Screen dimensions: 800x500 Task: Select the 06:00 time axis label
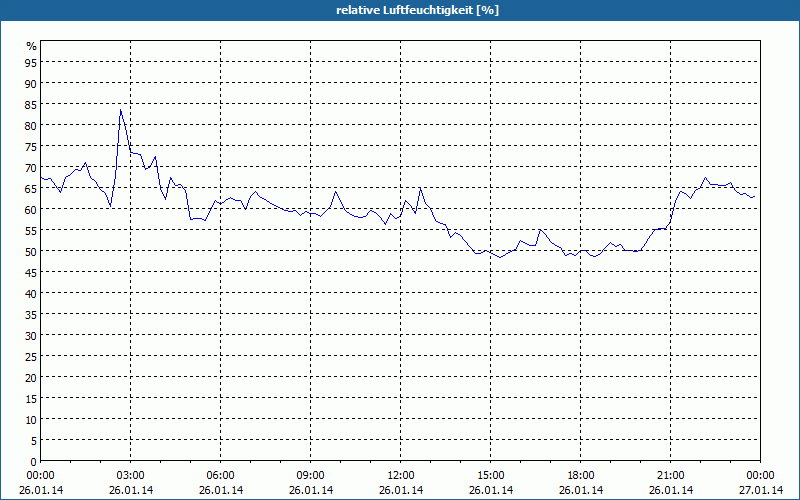[221, 475]
